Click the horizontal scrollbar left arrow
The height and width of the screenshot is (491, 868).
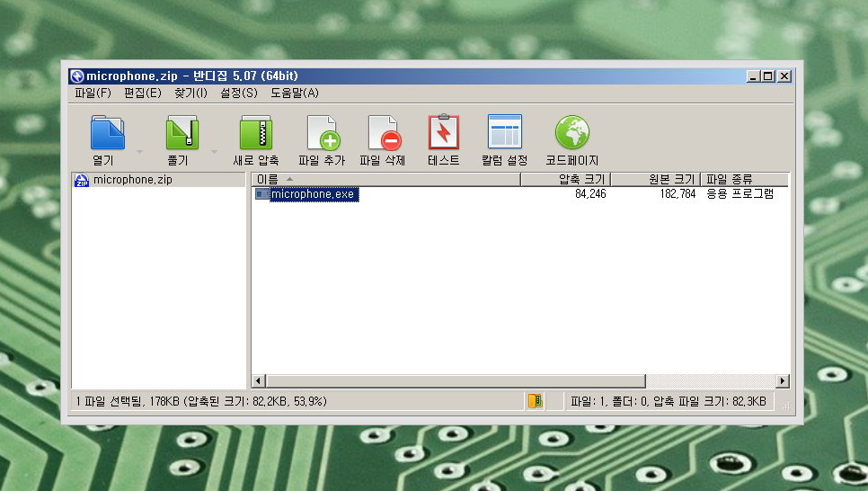[x=259, y=380]
